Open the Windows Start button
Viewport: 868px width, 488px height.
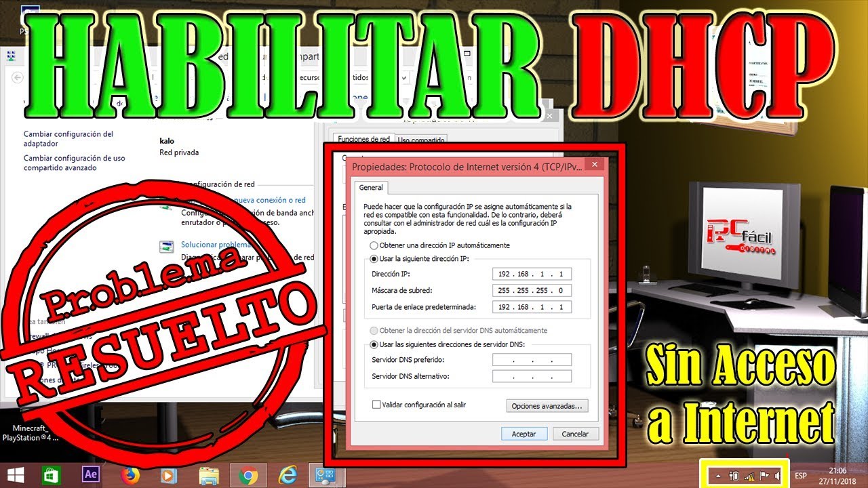(15, 475)
